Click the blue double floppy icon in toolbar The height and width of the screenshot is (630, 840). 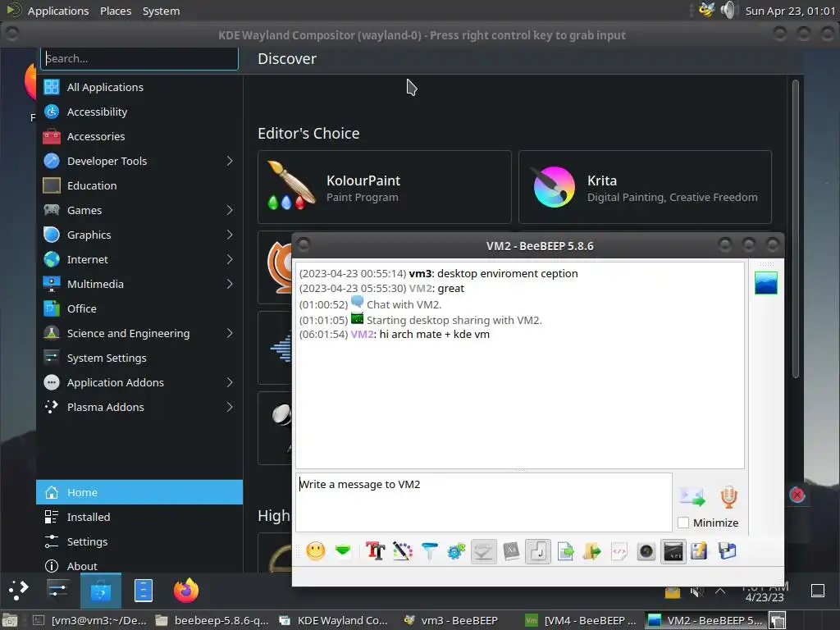coord(727,550)
